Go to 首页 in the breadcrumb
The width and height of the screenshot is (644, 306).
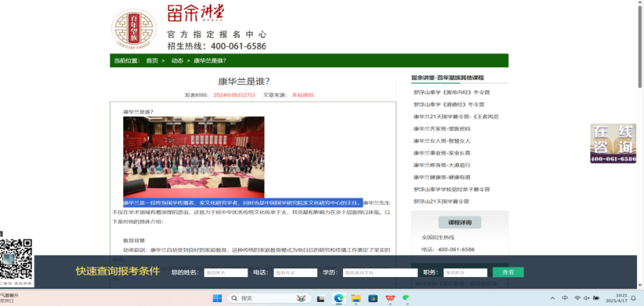pos(152,60)
